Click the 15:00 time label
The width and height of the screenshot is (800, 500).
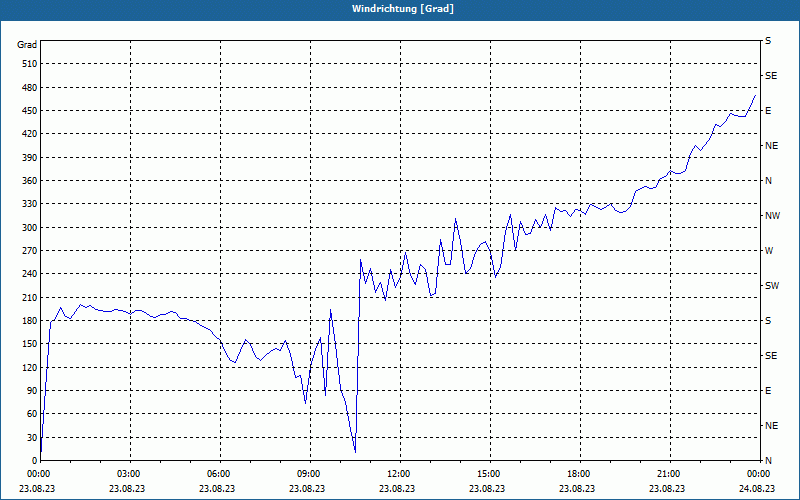tap(488, 474)
